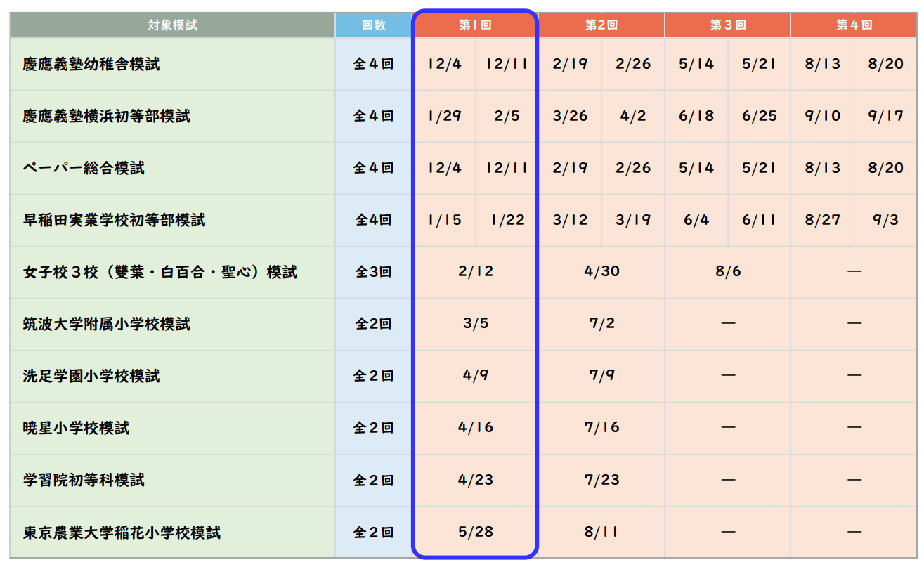Click the 6/11 date cell
Viewport: 924px width, 567px height.
tap(760, 220)
